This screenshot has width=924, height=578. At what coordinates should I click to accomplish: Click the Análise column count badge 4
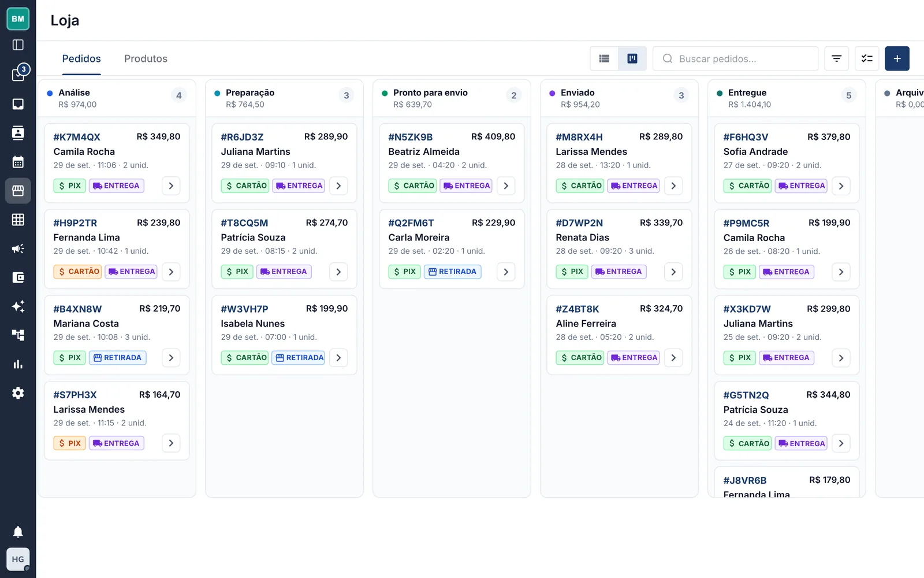tap(179, 95)
